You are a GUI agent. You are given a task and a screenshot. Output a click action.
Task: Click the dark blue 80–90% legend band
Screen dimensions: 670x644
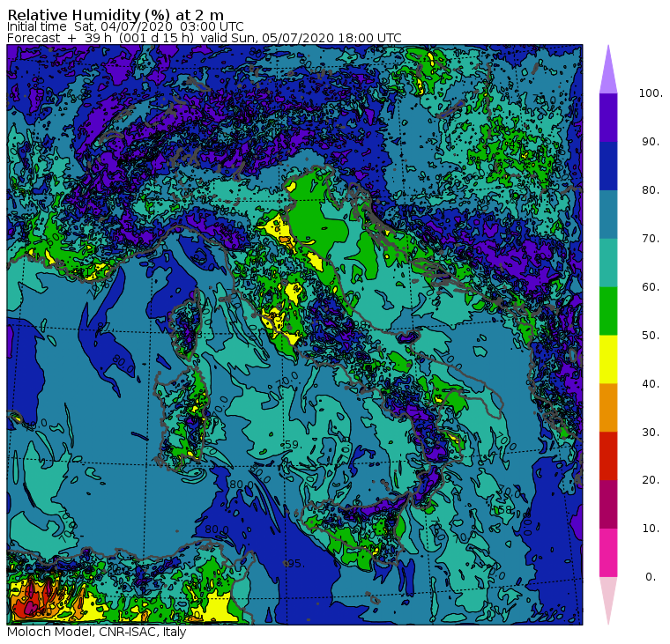click(x=608, y=166)
